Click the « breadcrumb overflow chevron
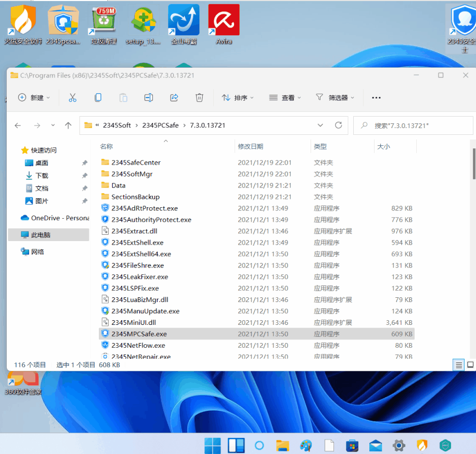 (97, 125)
